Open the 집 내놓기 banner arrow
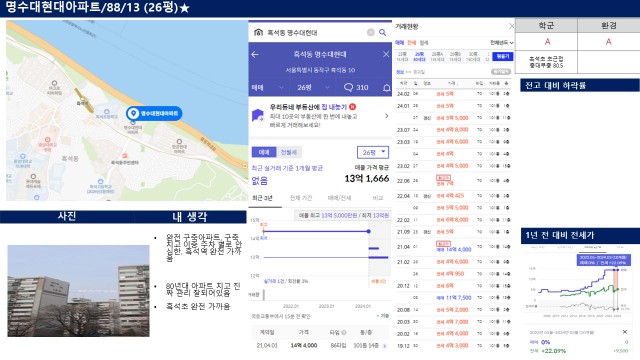The image size is (640, 360). [387, 116]
